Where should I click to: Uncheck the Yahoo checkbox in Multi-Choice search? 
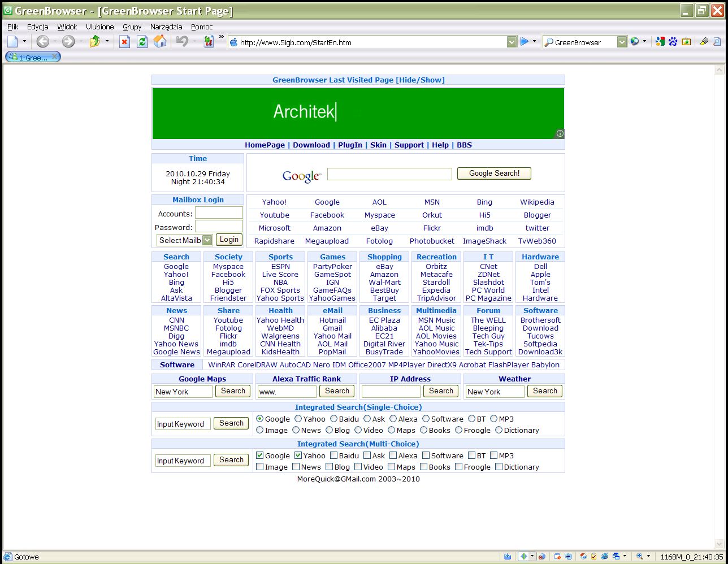[298, 455]
